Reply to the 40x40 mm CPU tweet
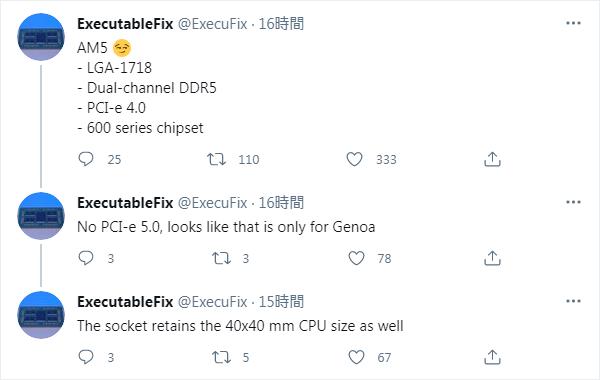 [x=86, y=357]
